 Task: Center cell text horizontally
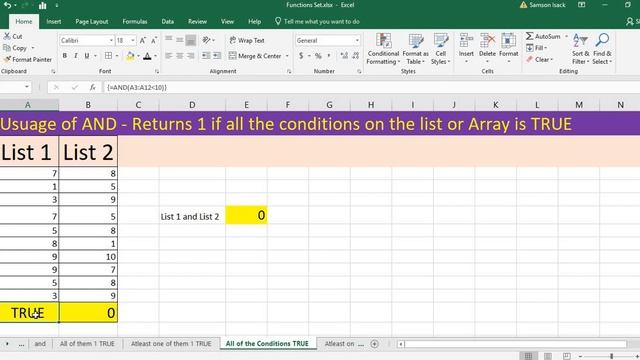click(180, 56)
